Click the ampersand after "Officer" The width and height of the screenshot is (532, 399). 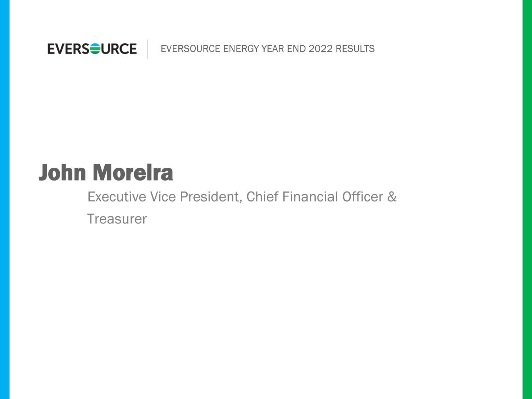coord(392,197)
